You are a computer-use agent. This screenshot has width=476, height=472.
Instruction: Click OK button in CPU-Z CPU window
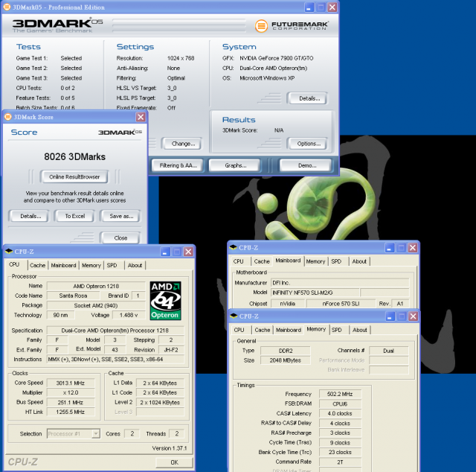point(174,462)
